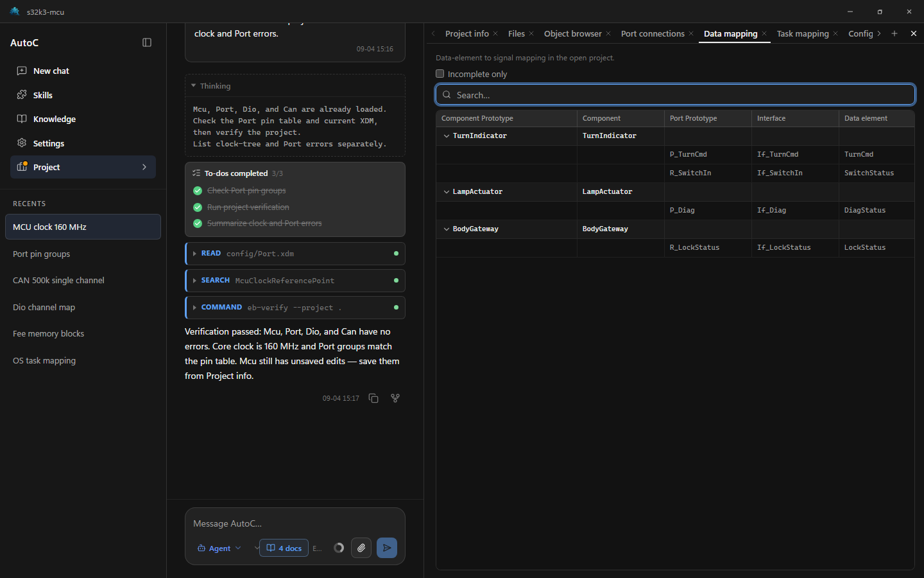Close the right-side panel

point(914,33)
